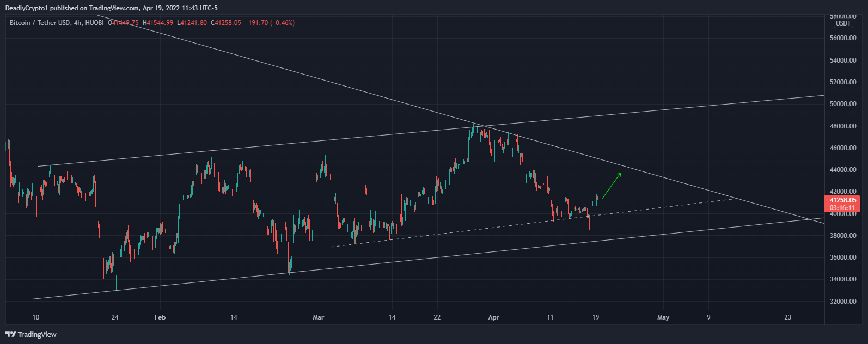This screenshot has width=868, height=344.
Task: Click the time axis label May
Action: pyautogui.click(x=663, y=317)
